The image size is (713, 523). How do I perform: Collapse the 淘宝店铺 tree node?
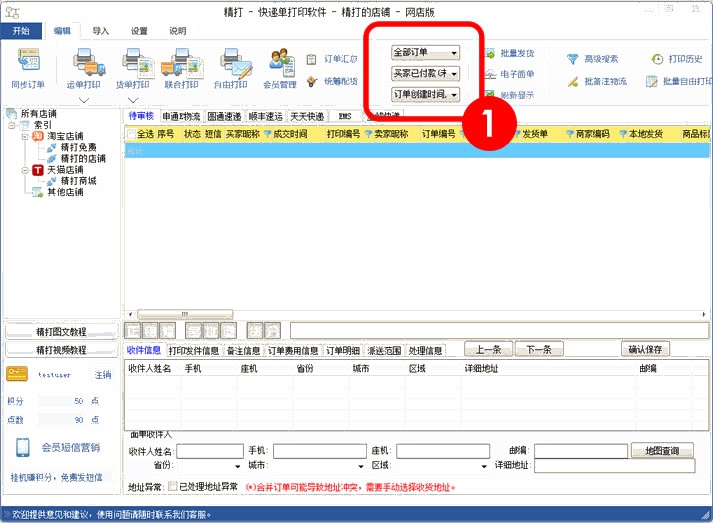click(25, 136)
